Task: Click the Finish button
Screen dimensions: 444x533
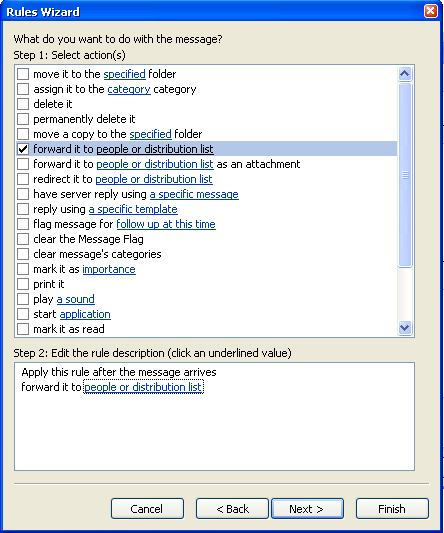Action: [x=392, y=509]
